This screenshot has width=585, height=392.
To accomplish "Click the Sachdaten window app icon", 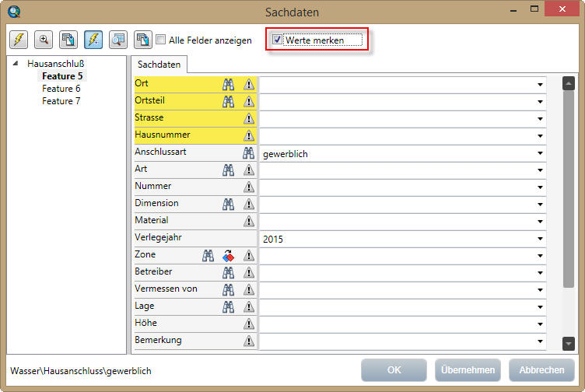I will click(15, 12).
